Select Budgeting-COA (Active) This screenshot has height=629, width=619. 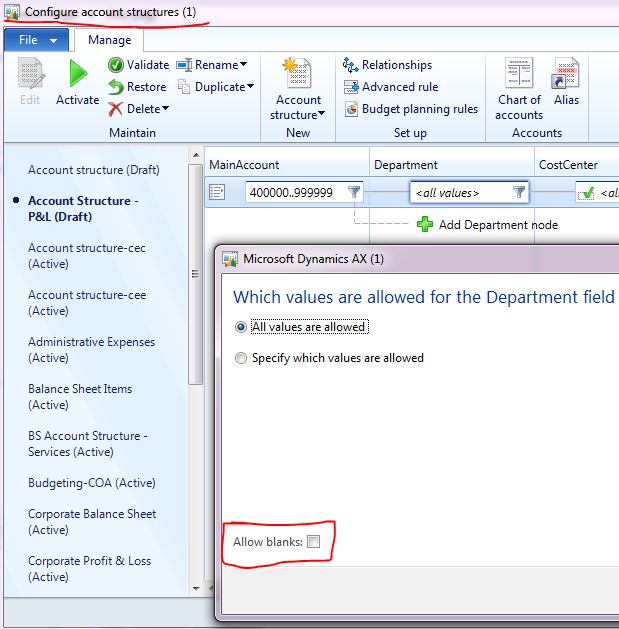[92, 483]
